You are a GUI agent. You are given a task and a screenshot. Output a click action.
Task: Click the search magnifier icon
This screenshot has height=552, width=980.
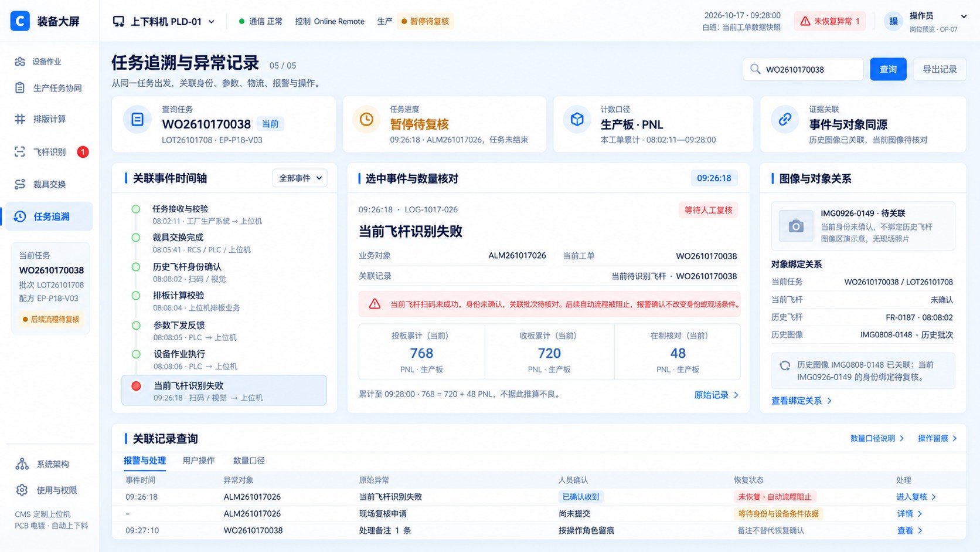click(756, 69)
